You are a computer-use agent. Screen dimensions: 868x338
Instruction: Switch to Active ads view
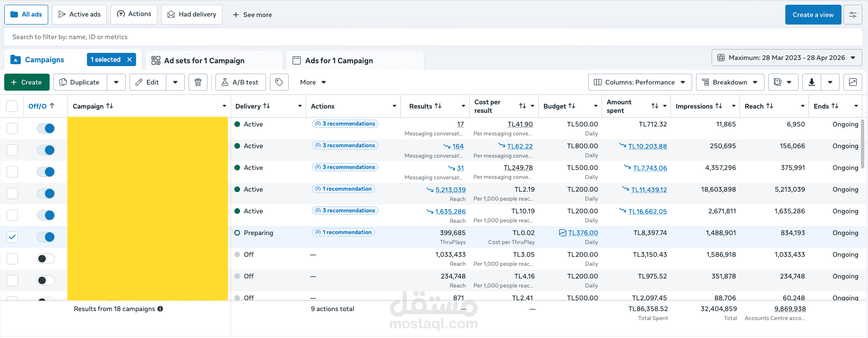click(x=79, y=15)
